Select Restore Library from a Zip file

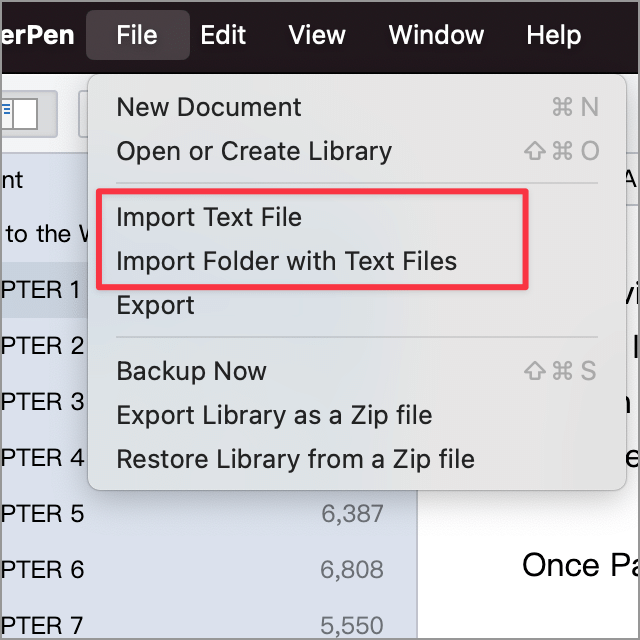(x=357, y=459)
